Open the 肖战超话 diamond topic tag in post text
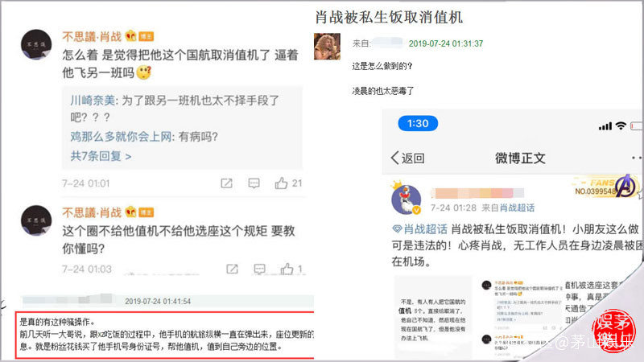Screen dimensions: 644x362 click(x=419, y=229)
